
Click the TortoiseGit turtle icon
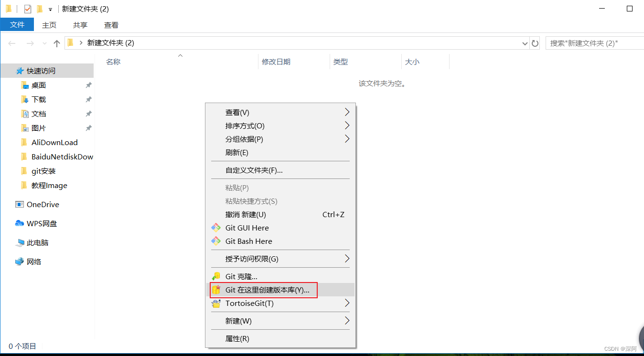click(216, 304)
